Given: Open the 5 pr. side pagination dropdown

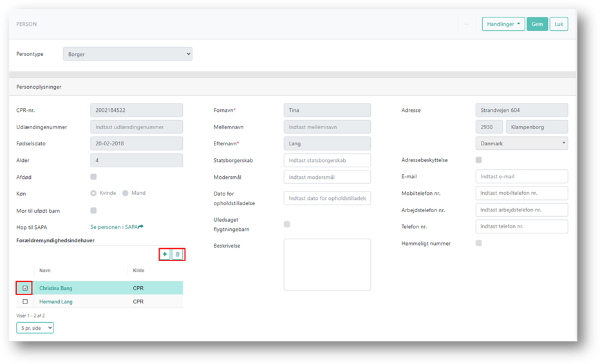Looking at the screenshot, I should (35, 328).
